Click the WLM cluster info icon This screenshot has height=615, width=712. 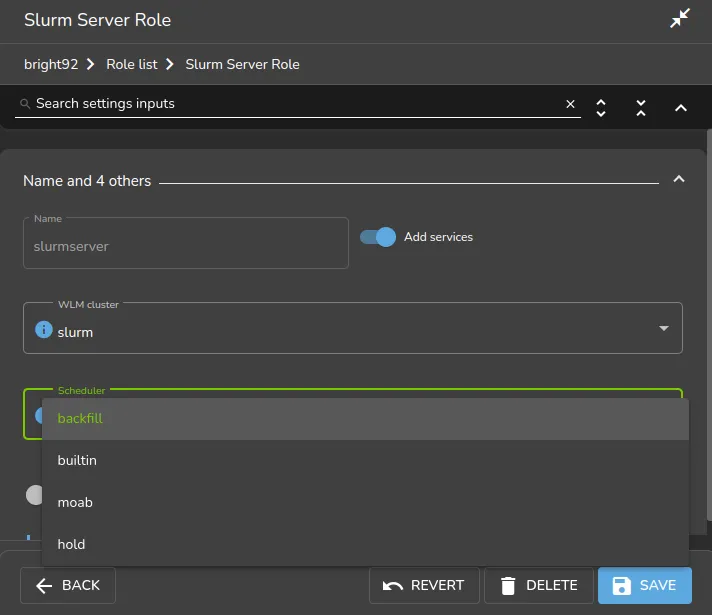[x=44, y=330]
